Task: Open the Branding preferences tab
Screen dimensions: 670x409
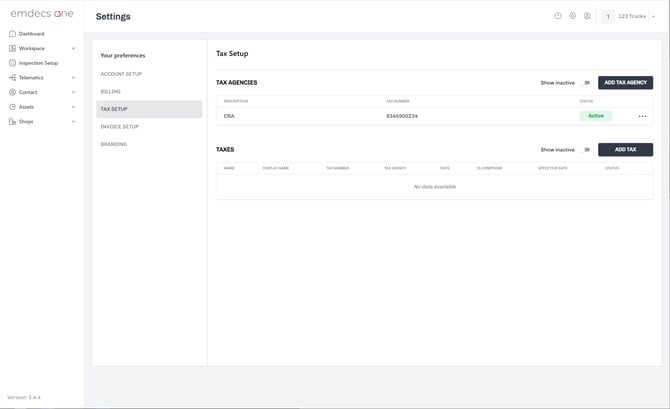Action: coord(149,144)
